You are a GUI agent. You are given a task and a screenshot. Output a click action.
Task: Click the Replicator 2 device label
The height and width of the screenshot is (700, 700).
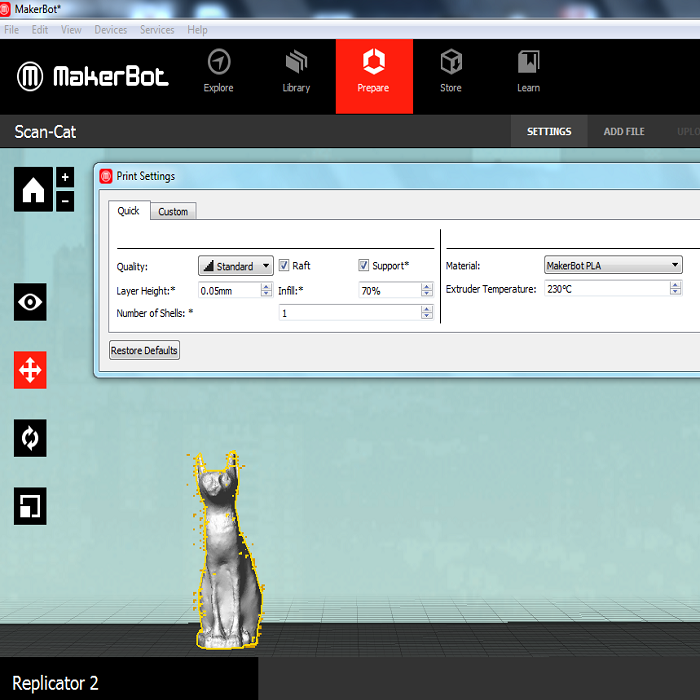(x=55, y=683)
